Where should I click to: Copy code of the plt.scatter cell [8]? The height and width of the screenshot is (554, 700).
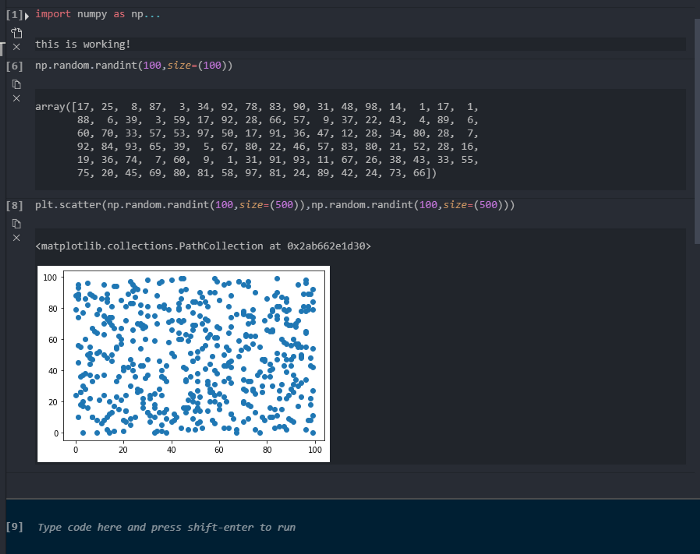pos(16,222)
